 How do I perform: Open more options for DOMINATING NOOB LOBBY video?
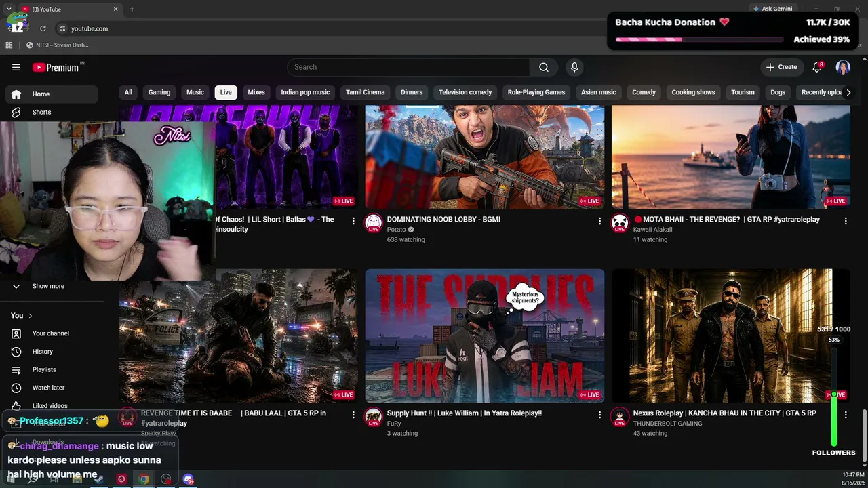[599, 221]
